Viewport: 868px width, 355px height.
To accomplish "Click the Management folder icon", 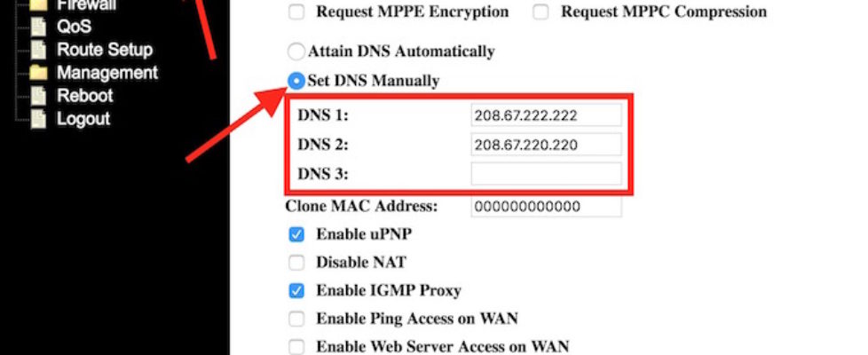I will click(38, 73).
